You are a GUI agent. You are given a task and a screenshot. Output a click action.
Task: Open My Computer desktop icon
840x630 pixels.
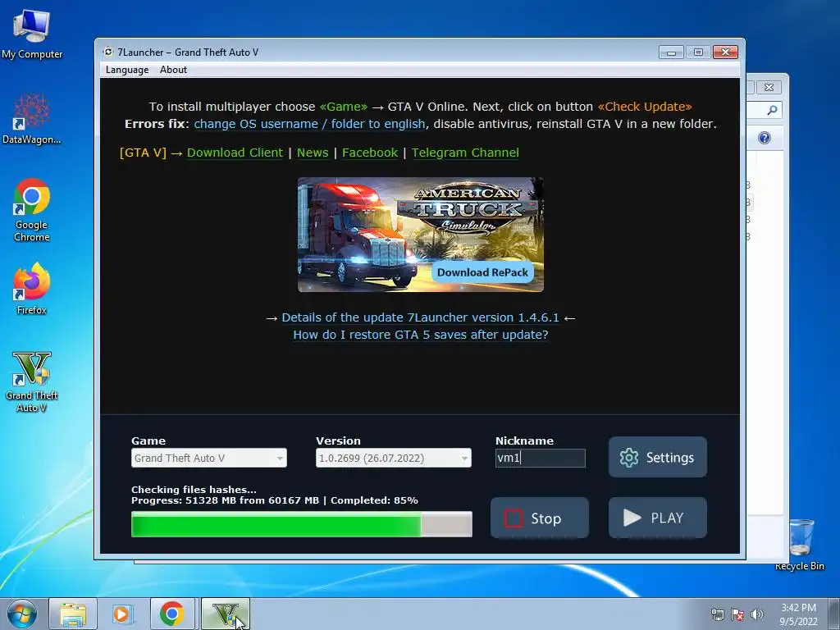coord(32,34)
